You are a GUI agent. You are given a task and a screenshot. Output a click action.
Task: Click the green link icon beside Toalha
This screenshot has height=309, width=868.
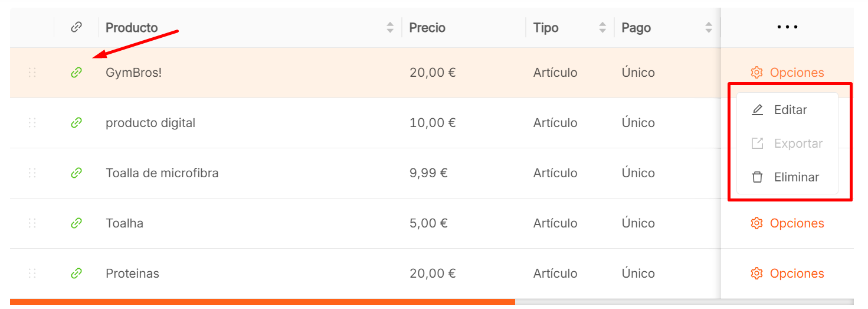tap(76, 223)
